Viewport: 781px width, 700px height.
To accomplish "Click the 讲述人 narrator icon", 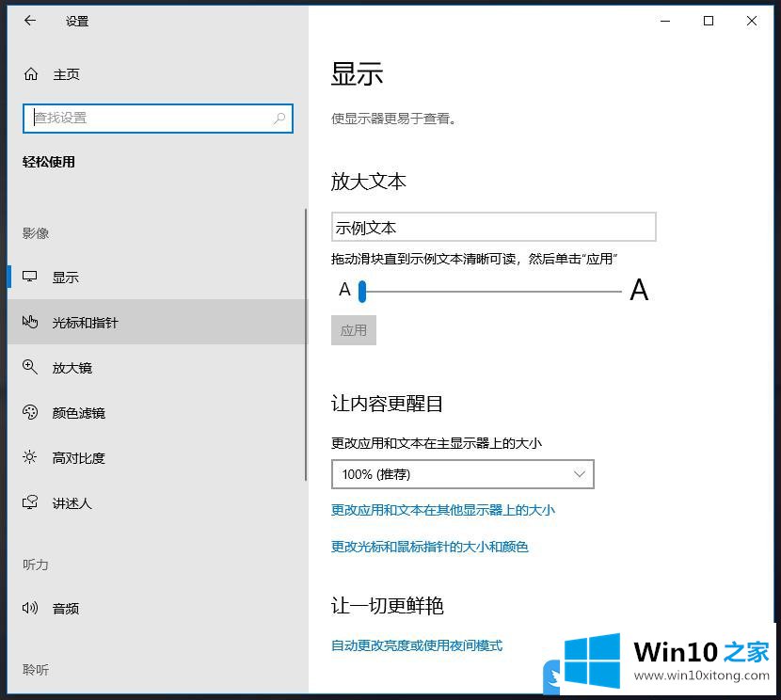I will tap(30, 503).
